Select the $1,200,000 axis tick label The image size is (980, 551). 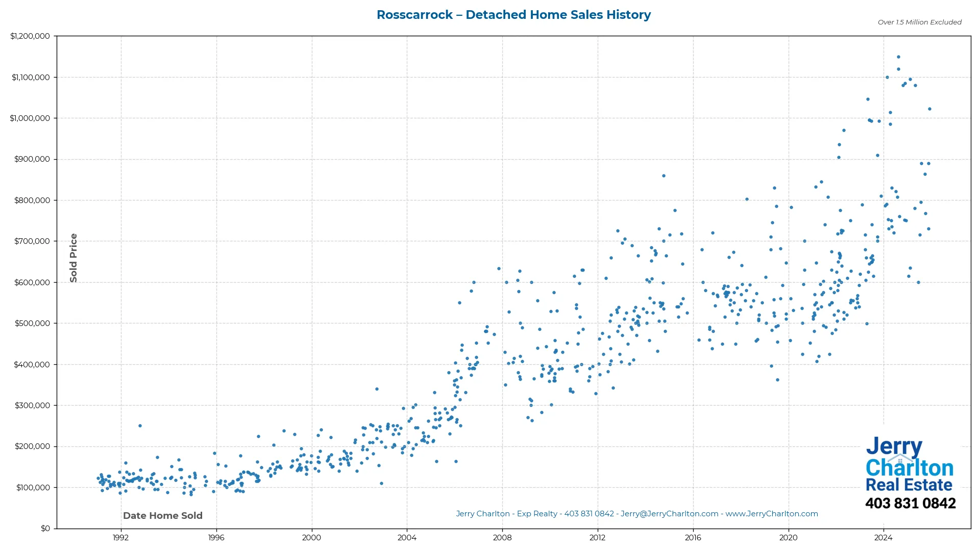pyautogui.click(x=30, y=36)
